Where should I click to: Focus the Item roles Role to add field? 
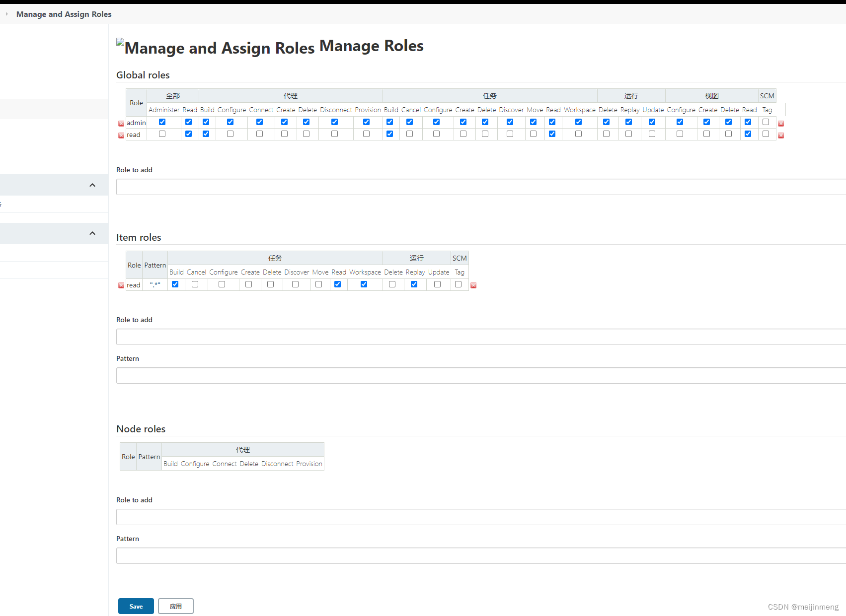(481, 337)
